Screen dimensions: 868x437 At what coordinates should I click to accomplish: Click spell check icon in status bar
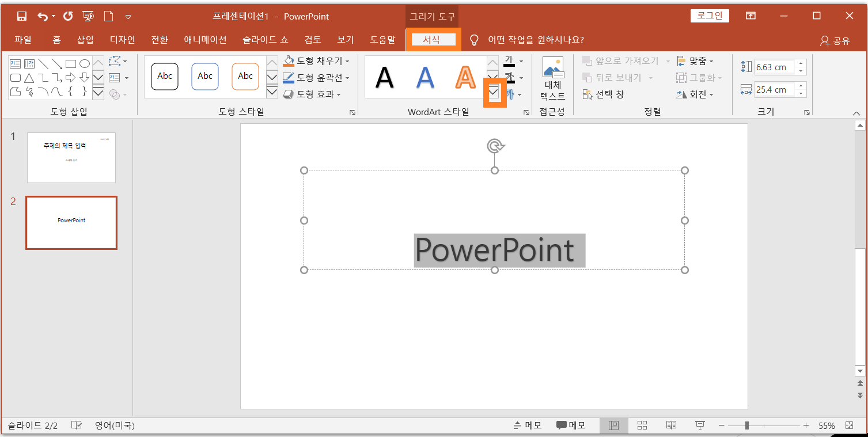77,425
